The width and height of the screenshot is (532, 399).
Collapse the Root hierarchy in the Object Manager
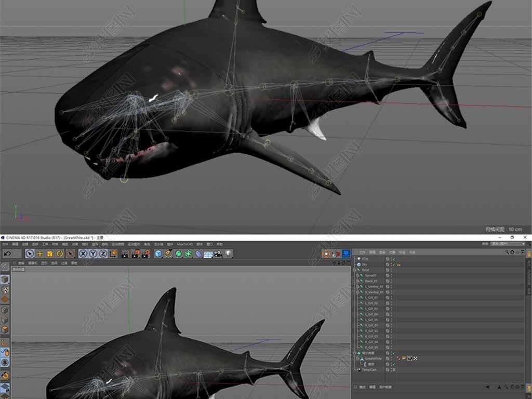[x=354, y=270]
